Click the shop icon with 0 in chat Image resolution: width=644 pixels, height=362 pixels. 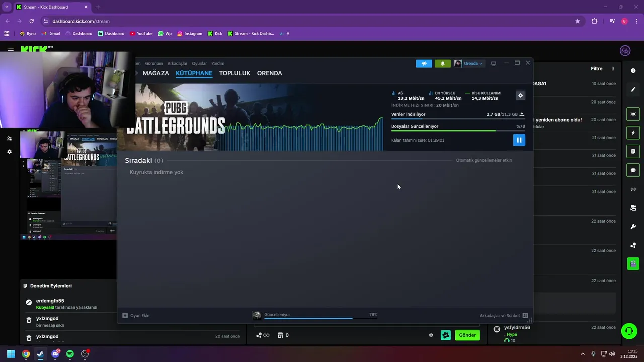[283, 335]
